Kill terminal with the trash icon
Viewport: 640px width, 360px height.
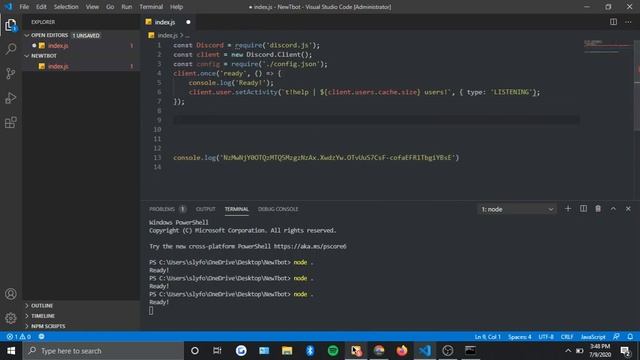(598, 209)
